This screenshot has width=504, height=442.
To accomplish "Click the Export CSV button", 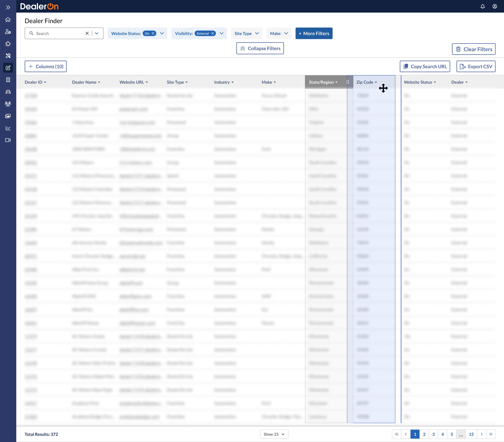I will point(476,66).
